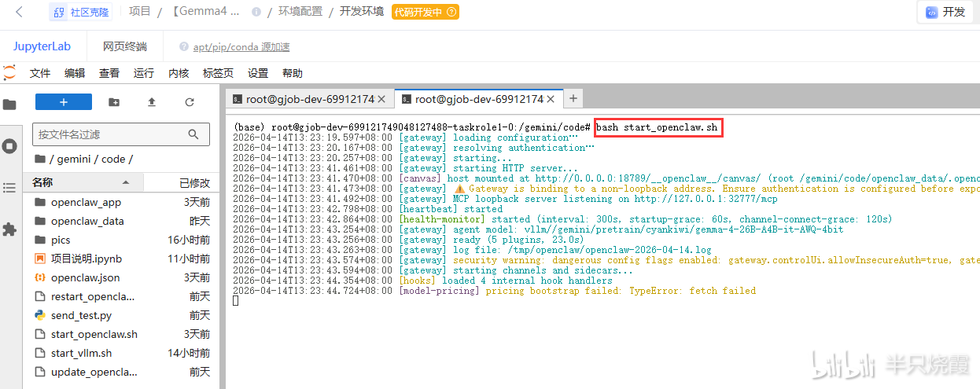Select the restart_opencla... file
The width and height of the screenshot is (980, 389).
[x=122, y=296]
